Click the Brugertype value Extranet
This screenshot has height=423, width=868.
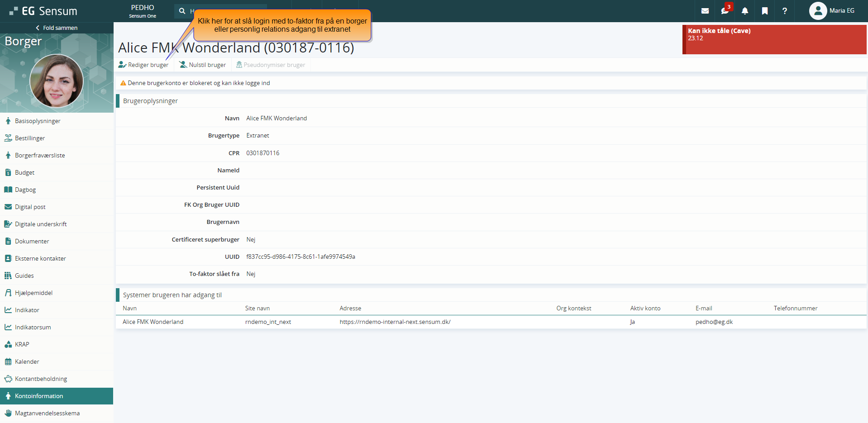point(258,135)
